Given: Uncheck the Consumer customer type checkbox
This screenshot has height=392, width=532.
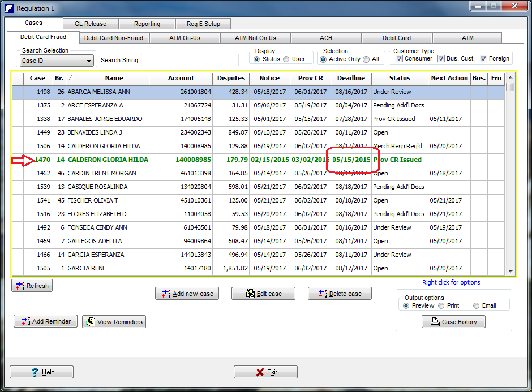Looking at the screenshot, I should (399, 59).
